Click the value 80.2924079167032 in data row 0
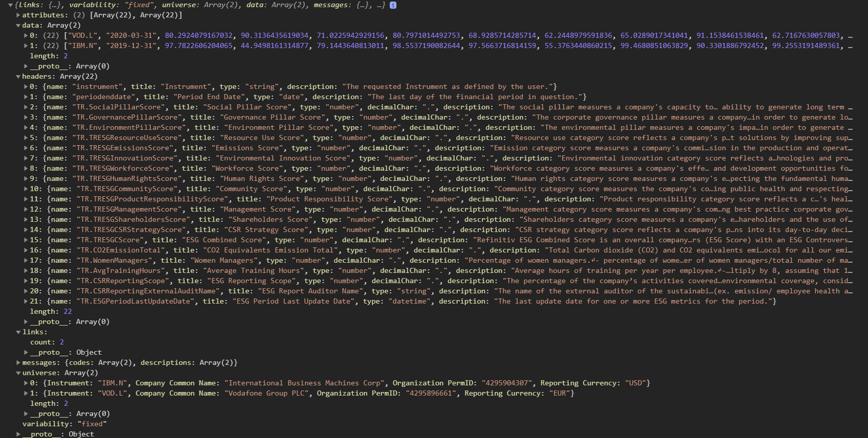868x438 pixels. pos(198,36)
